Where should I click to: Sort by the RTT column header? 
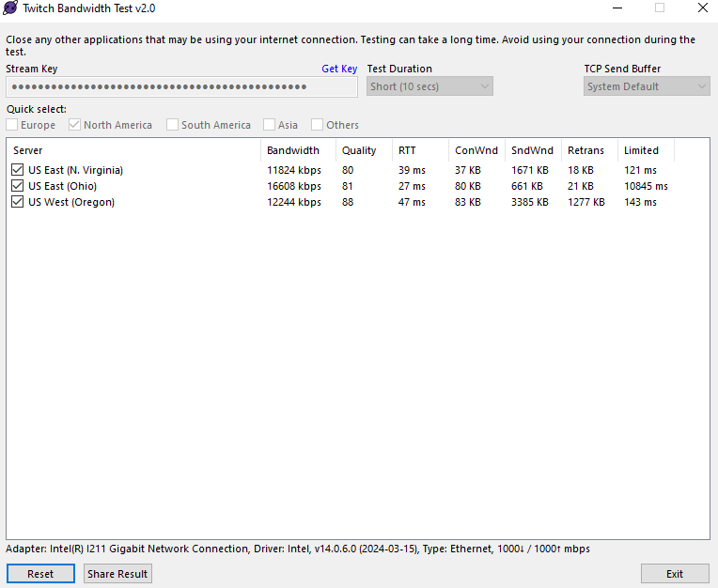[x=420, y=150]
